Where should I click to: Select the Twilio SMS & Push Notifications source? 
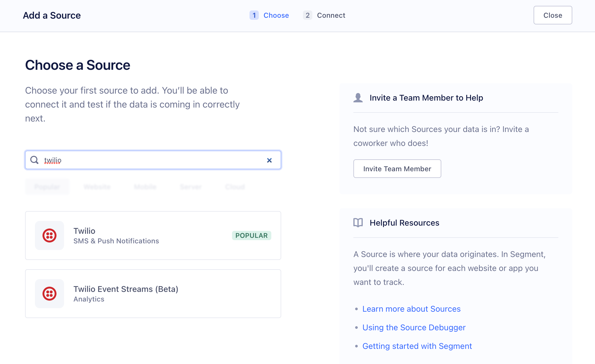(x=153, y=235)
